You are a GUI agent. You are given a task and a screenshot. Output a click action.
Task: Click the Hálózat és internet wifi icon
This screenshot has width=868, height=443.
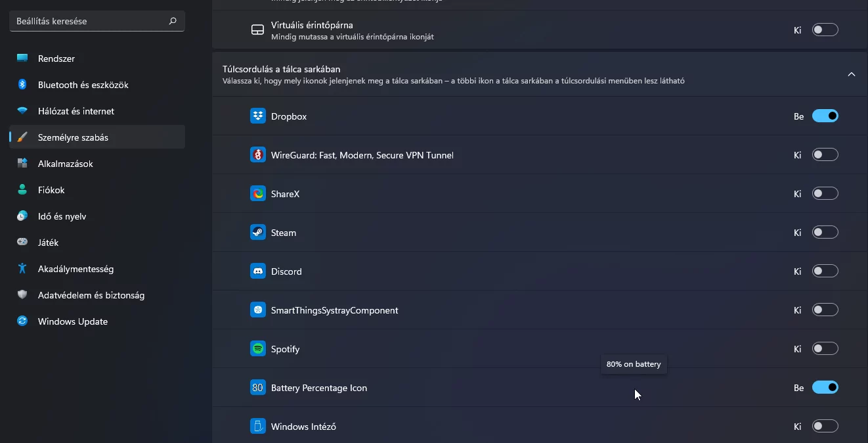(x=22, y=111)
